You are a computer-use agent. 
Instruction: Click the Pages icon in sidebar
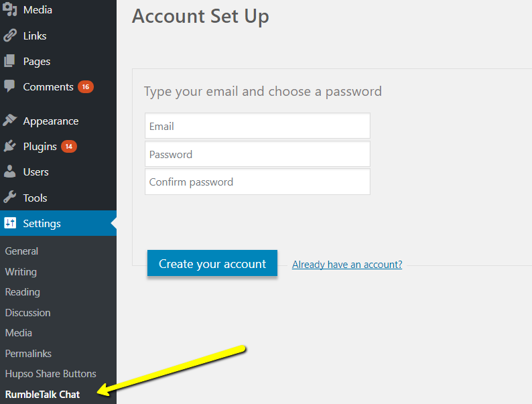click(x=9, y=62)
